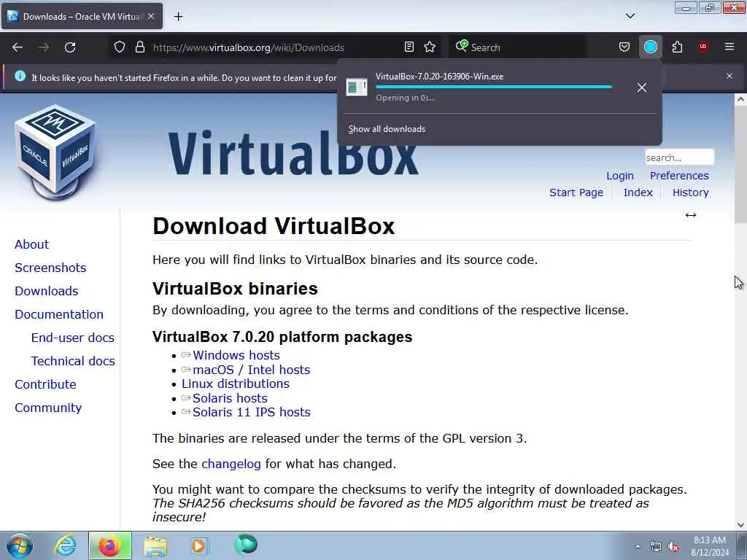Click Show all downloads
Viewport: 747px width, 560px height.
tap(387, 129)
